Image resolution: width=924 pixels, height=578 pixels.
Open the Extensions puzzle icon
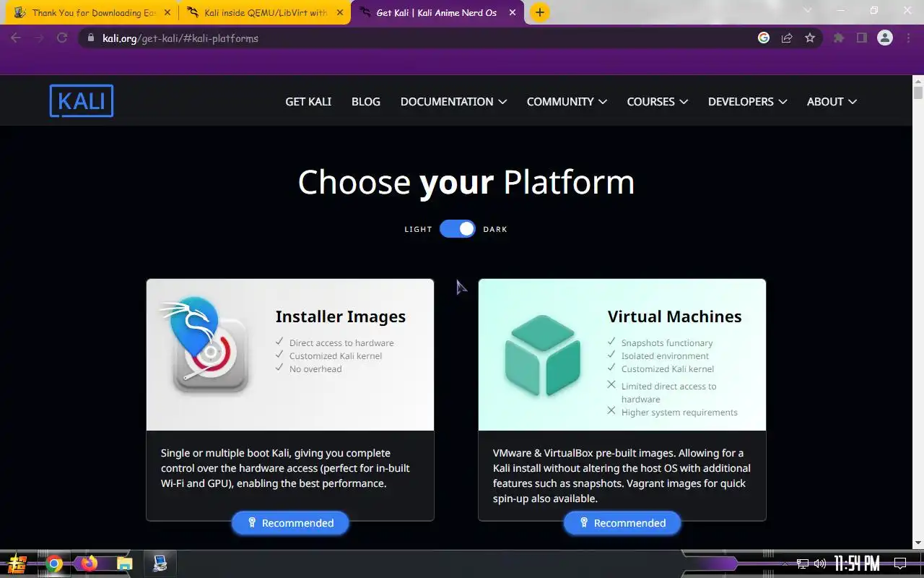tap(839, 38)
